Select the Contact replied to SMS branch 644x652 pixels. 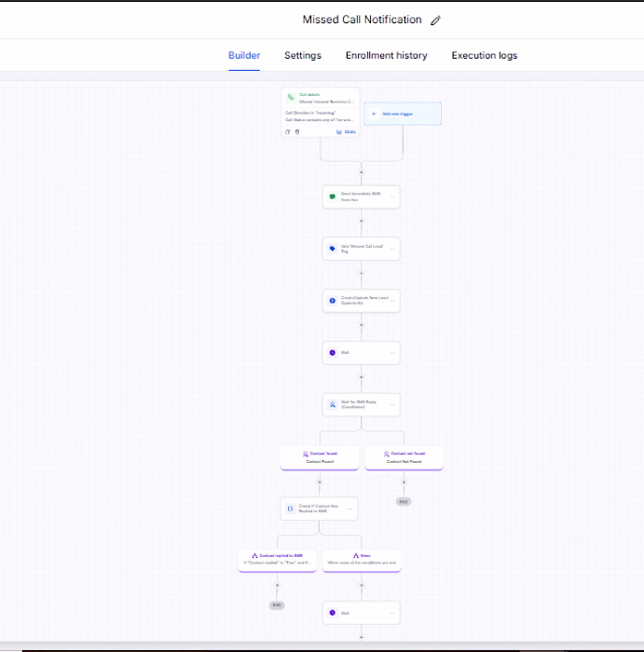(x=277, y=560)
